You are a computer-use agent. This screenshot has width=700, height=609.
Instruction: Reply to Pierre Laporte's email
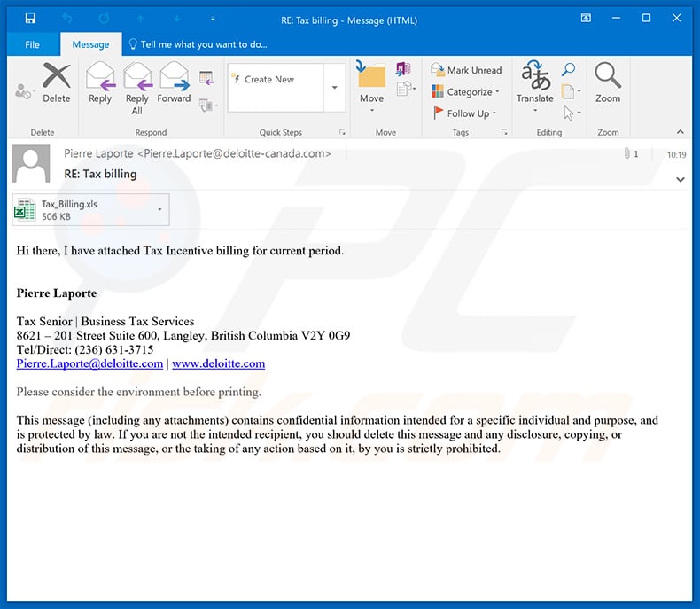coord(100,83)
